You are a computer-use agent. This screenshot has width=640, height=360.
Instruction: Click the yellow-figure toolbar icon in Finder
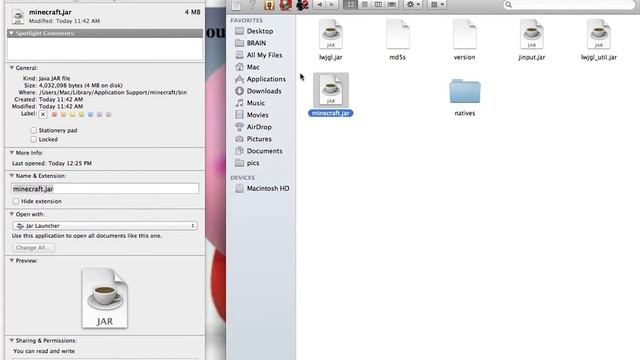tap(269, 5)
